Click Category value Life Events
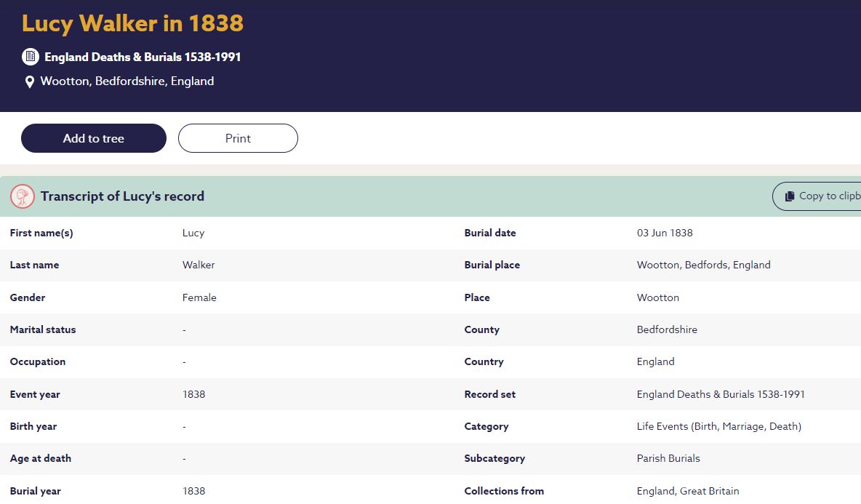 718,426
